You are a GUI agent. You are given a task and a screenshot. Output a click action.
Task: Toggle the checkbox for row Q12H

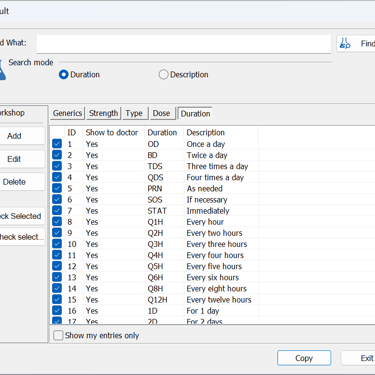57,300
